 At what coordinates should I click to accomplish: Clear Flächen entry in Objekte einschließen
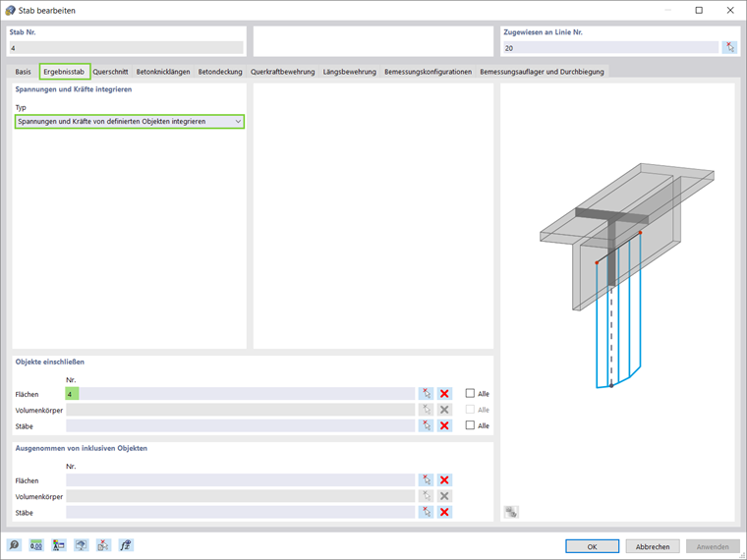[x=444, y=394]
